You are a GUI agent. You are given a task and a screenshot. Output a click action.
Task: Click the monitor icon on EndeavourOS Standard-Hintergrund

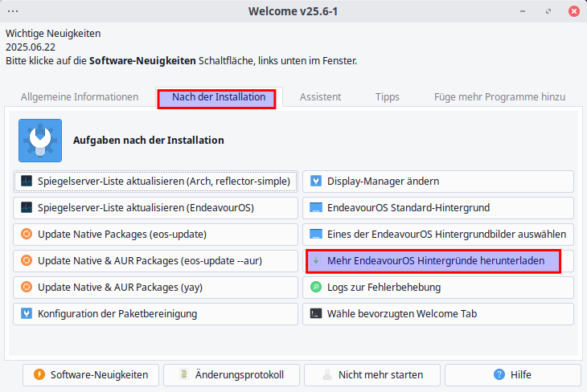click(316, 208)
